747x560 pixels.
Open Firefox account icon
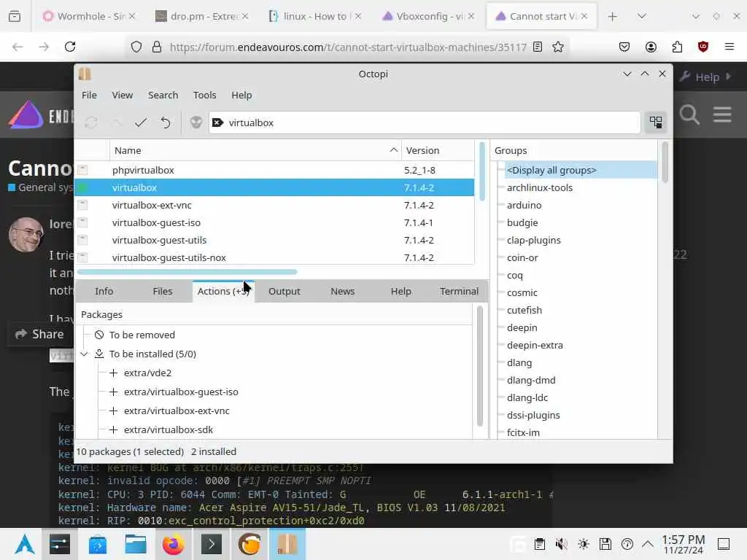point(651,47)
